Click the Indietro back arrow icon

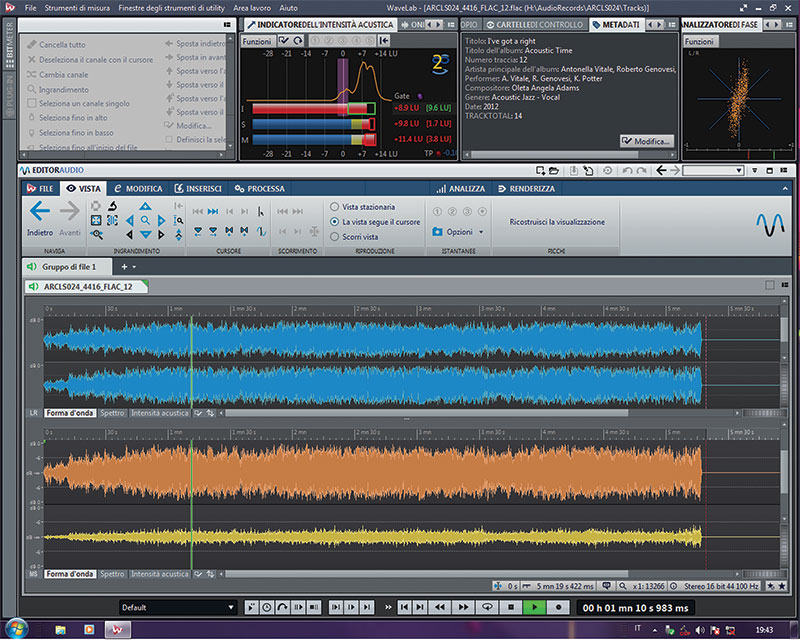coord(39,211)
